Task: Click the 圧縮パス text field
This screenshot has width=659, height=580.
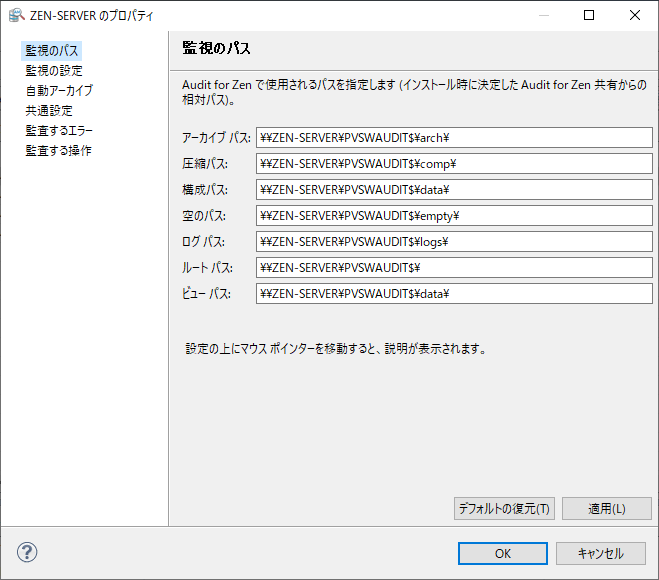Action: coord(453,164)
